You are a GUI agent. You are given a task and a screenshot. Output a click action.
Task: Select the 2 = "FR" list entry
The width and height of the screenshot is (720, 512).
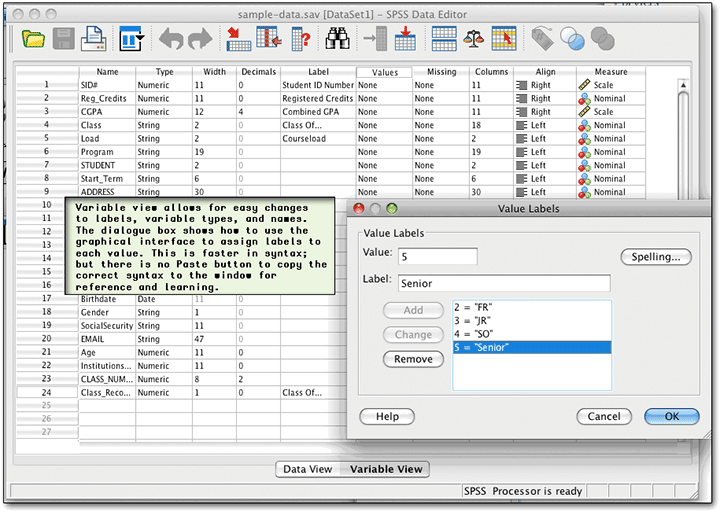[532, 307]
